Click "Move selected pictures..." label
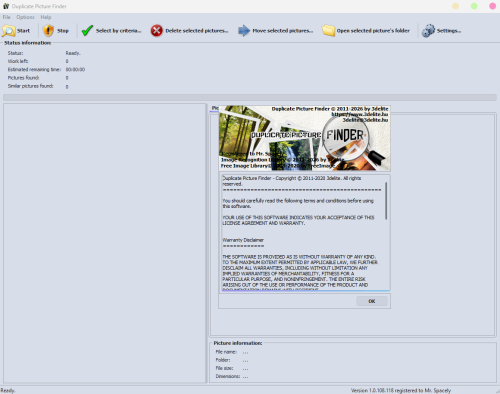The height and width of the screenshot is (394, 500). (x=283, y=31)
